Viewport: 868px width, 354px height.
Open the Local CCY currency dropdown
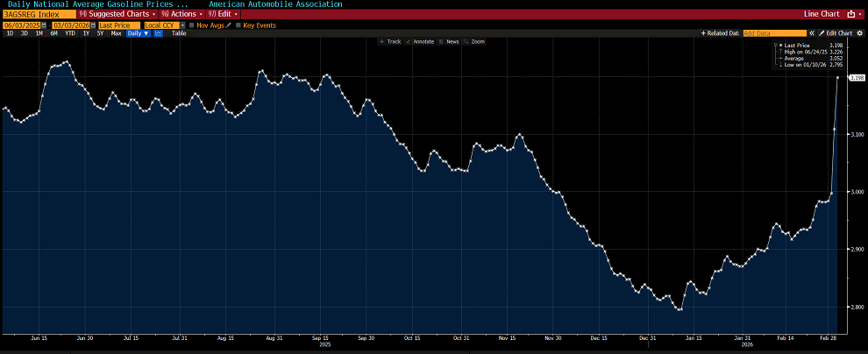click(x=166, y=25)
